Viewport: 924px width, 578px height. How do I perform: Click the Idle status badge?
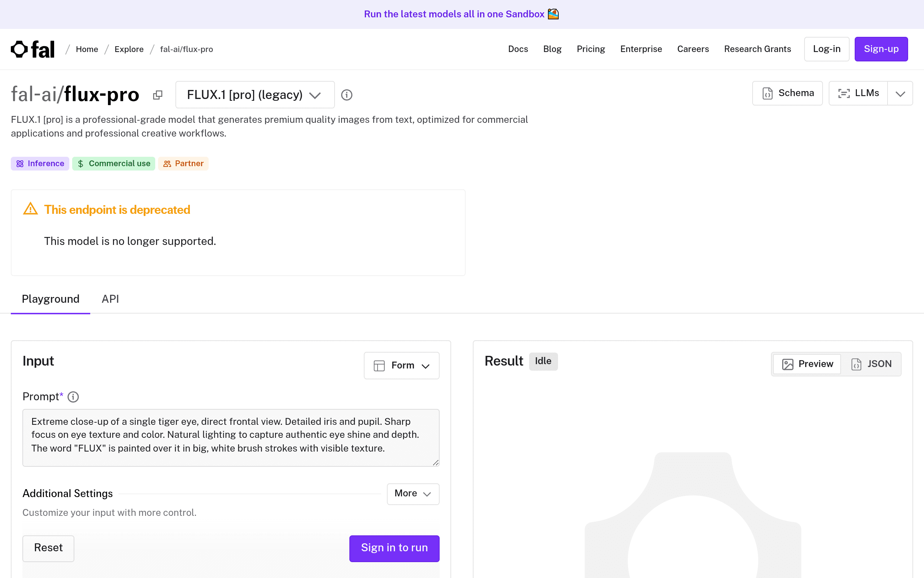tap(543, 361)
